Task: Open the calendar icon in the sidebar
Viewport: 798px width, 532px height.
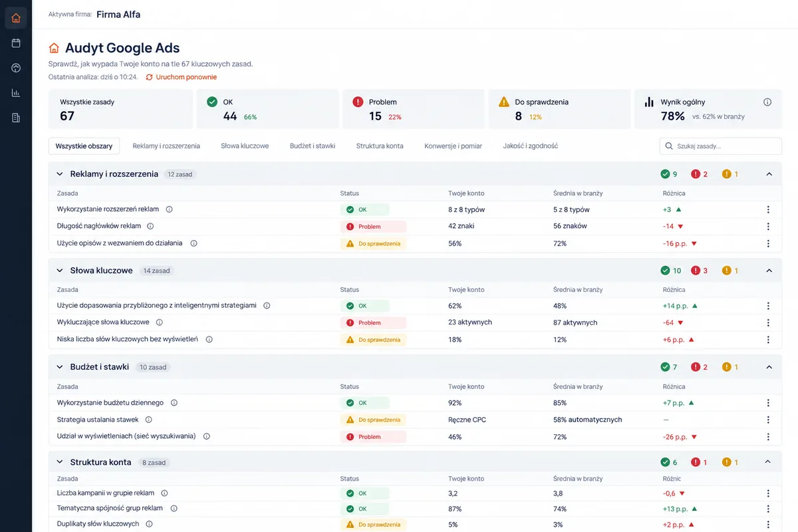Action: click(x=16, y=43)
